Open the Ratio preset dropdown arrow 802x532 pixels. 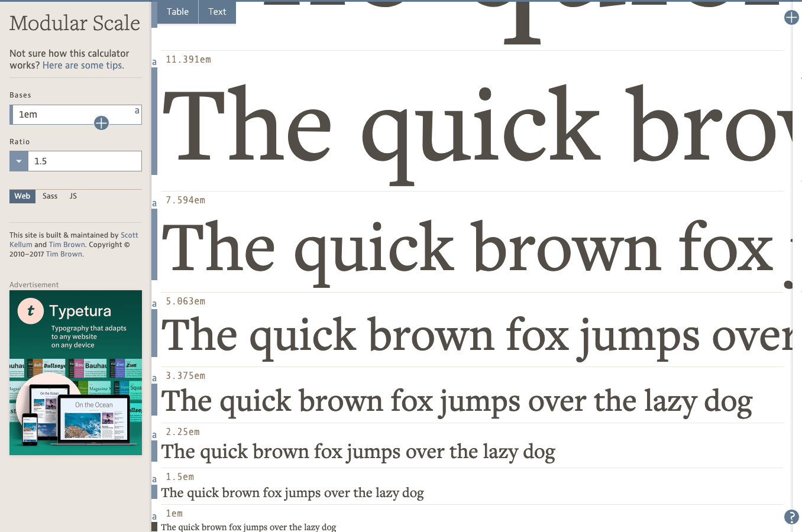tap(19, 161)
